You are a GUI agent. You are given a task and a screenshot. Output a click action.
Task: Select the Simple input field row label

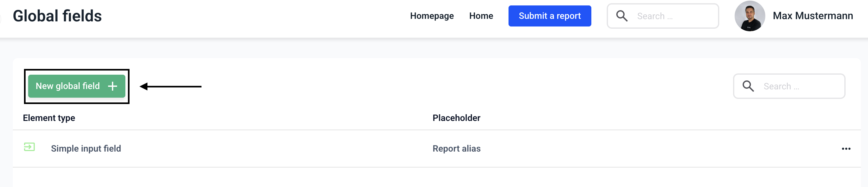pyautogui.click(x=86, y=149)
